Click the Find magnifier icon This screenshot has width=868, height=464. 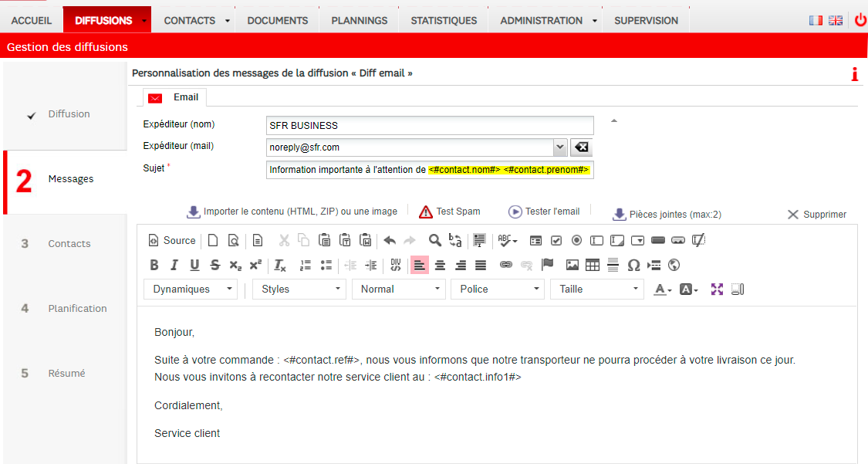tap(434, 240)
